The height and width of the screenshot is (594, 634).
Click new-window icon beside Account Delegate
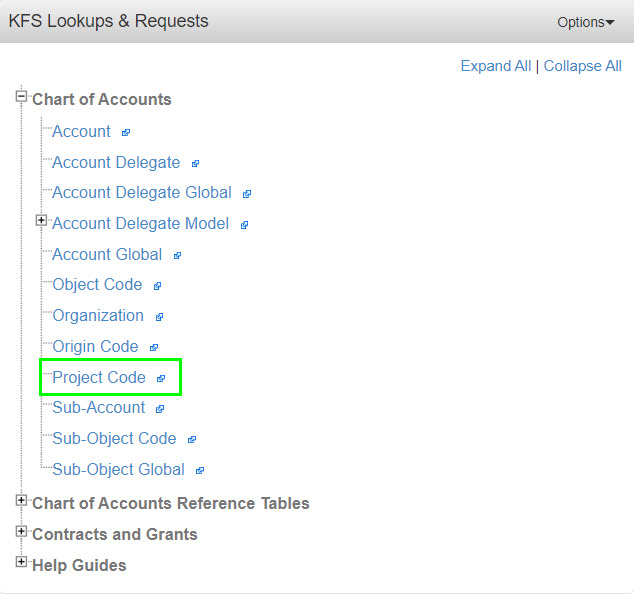pyautogui.click(x=195, y=163)
